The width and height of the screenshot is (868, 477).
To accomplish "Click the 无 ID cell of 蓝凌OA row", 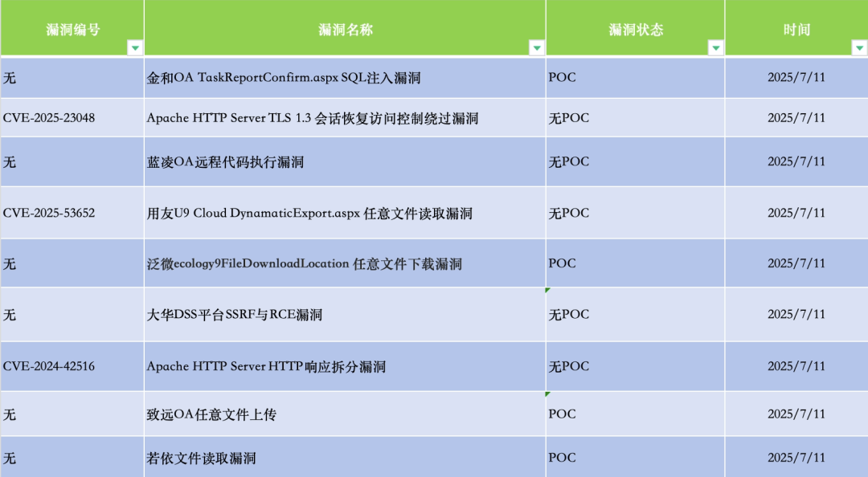I will pos(72,161).
